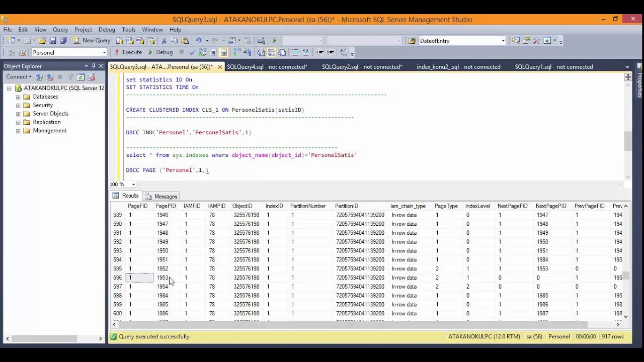
Task: Click the Change Connection toolbar icon
Action: (22, 52)
